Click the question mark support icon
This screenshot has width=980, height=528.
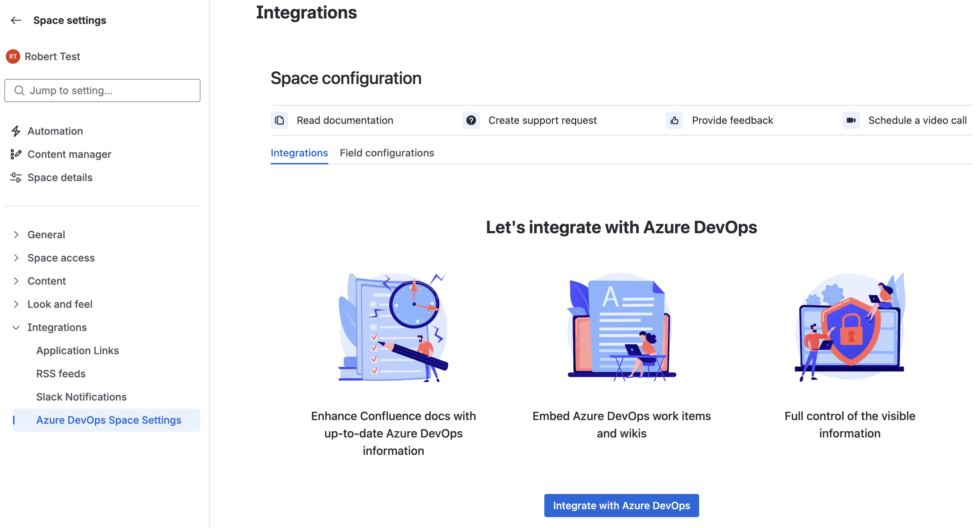471,120
